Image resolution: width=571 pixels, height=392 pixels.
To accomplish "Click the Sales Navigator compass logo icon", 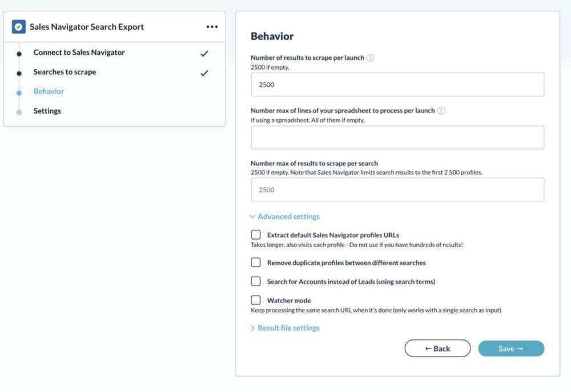I will coord(19,27).
